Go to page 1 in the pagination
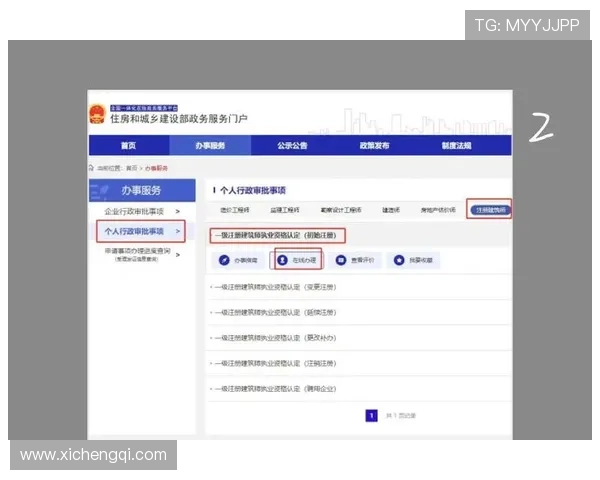Screen dimensions: 600x480 (x=372, y=415)
